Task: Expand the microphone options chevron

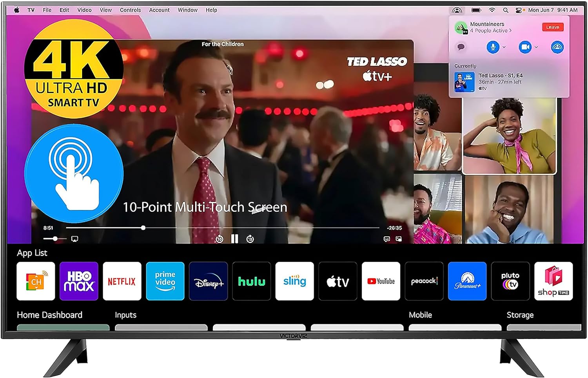Action: click(504, 47)
